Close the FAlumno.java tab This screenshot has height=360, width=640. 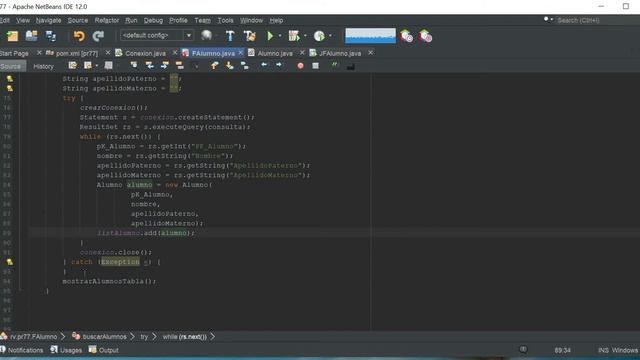coord(240,53)
